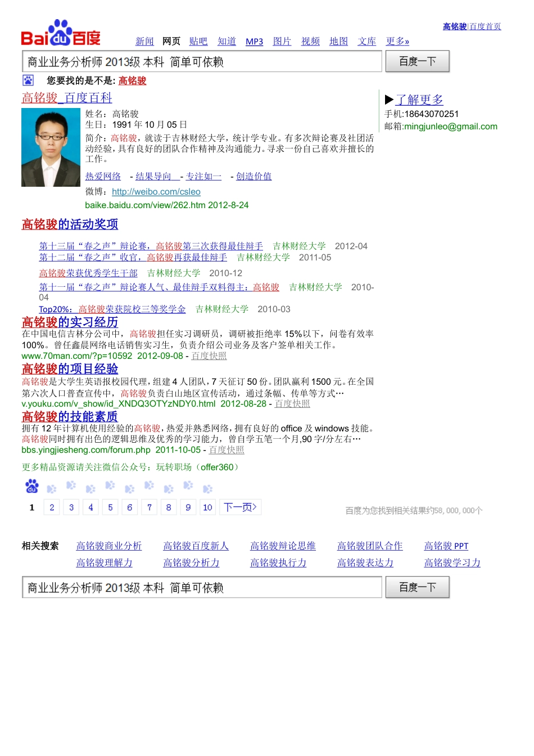Open the 高铭骏的技能素质 heading

70,416
